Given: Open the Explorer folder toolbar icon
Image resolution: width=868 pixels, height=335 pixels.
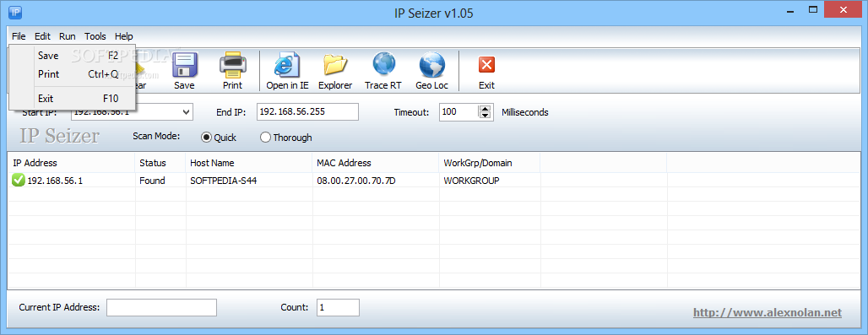Looking at the screenshot, I should pos(335,65).
